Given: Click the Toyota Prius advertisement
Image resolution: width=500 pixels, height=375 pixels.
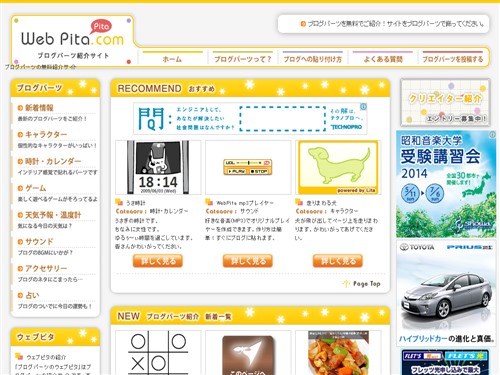Looking at the screenshot, I should [446, 292].
